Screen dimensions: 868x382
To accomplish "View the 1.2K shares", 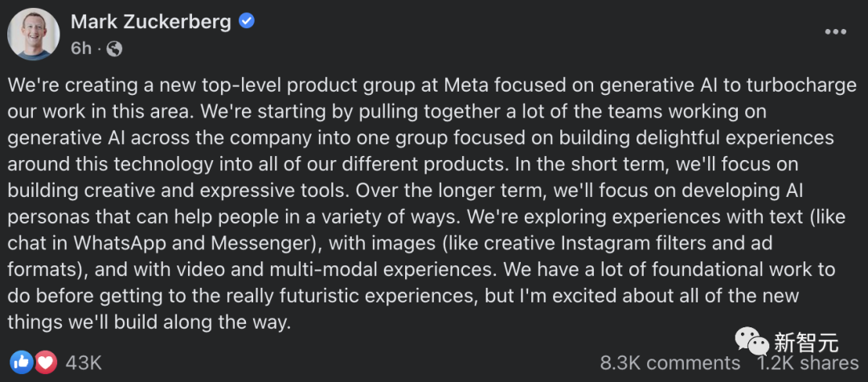I will (x=809, y=363).
